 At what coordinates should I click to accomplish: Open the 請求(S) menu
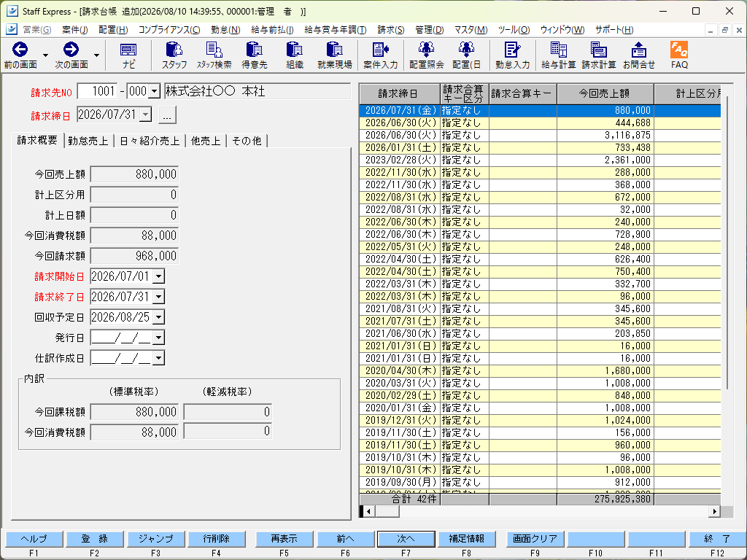(x=391, y=29)
